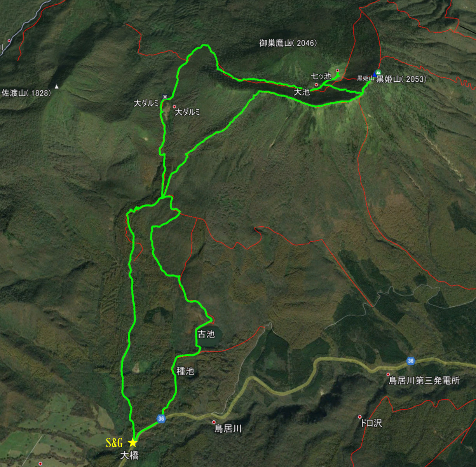The height and width of the screenshot is (467, 476).
Task: Select the 鳥居川第三発電所 red placemark dot
Action: [388, 374]
